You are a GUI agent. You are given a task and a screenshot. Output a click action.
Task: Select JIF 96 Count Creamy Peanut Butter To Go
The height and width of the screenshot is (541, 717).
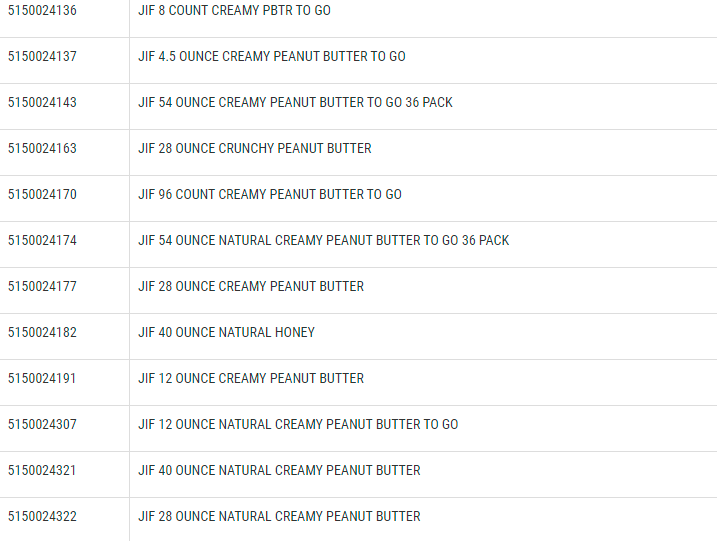pyautogui.click(x=269, y=194)
